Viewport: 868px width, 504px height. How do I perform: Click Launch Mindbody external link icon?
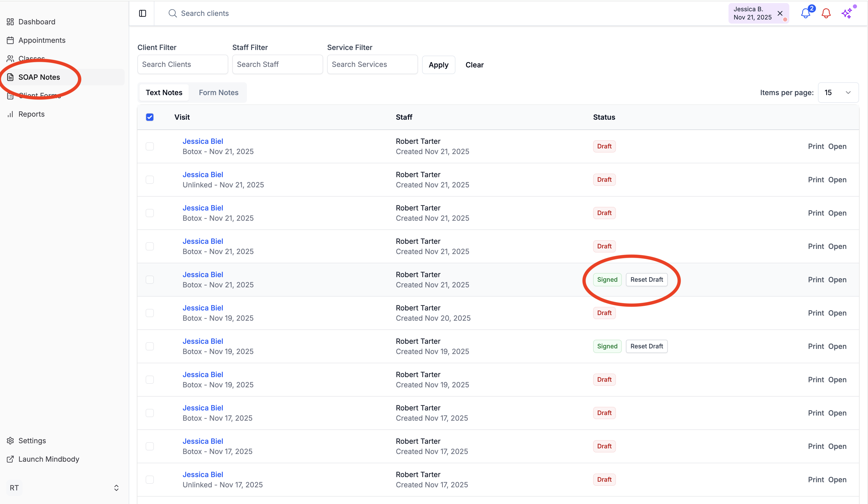pos(10,459)
